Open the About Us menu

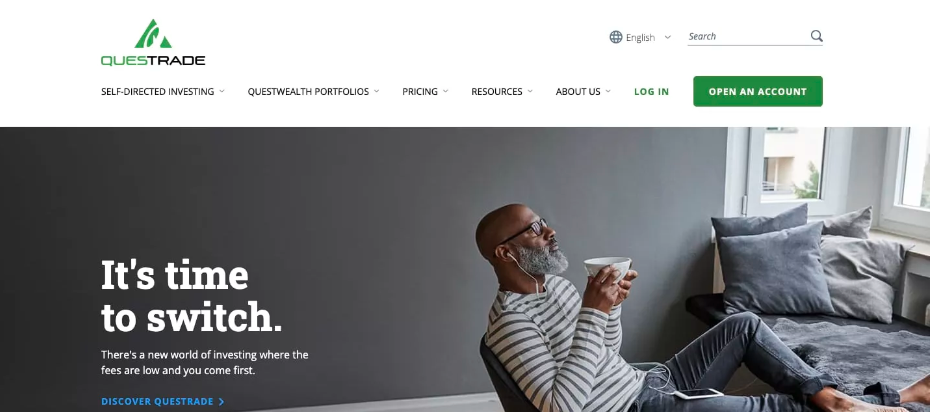(x=578, y=91)
